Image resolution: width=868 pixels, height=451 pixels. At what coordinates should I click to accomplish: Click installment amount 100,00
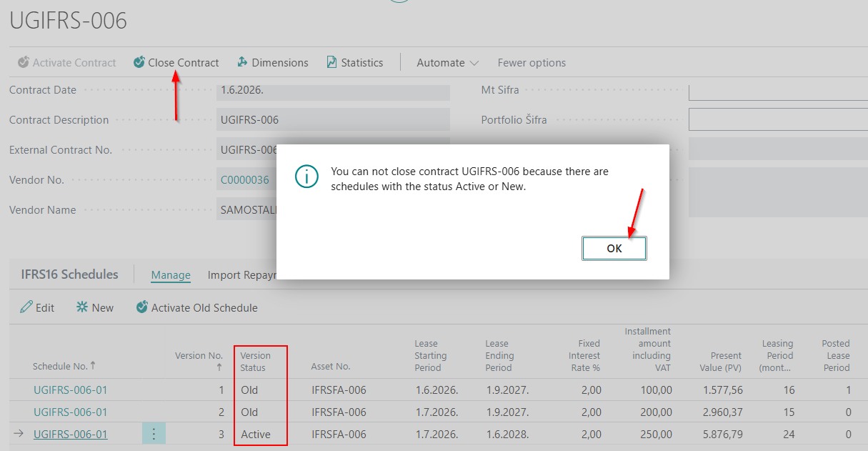[x=656, y=390]
